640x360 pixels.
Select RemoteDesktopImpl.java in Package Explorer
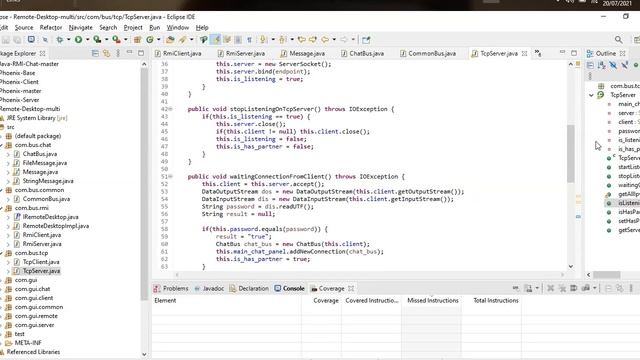coord(56,226)
